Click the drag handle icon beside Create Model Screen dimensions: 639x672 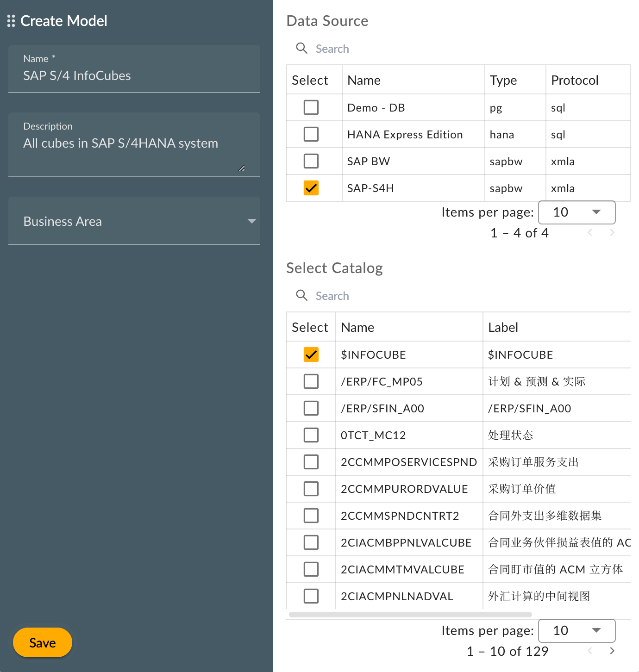click(12, 21)
